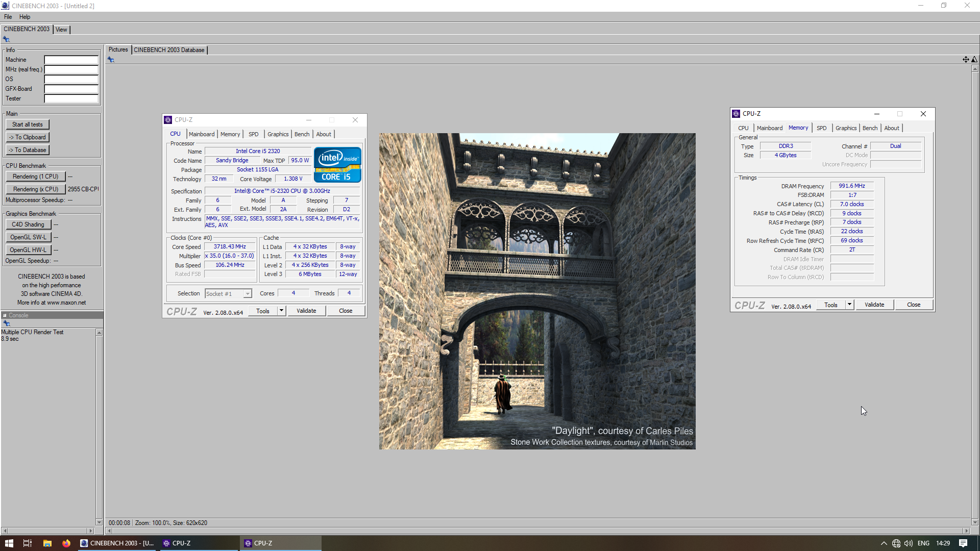Run the Rendering (1 CPU) benchmark
This screenshot has width=980, height=551.
point(36,177)
